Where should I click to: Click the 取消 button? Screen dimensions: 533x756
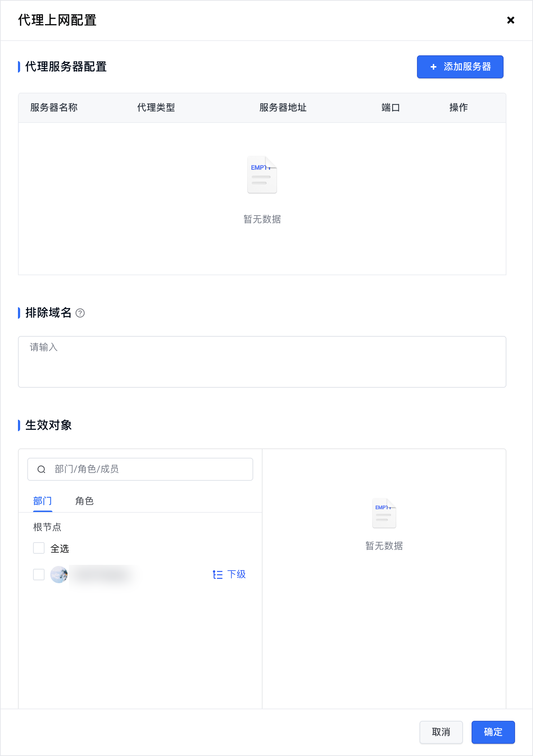441,732
